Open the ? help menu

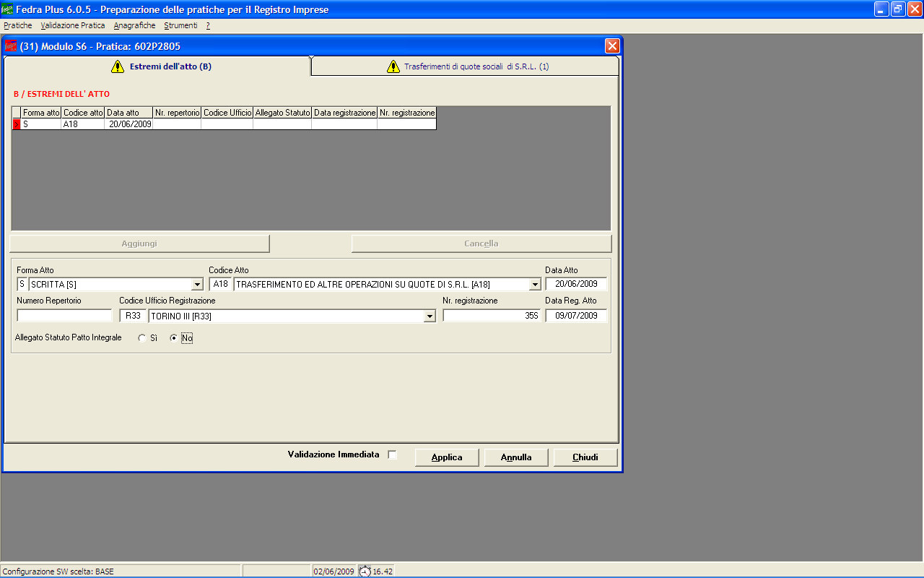208,25
